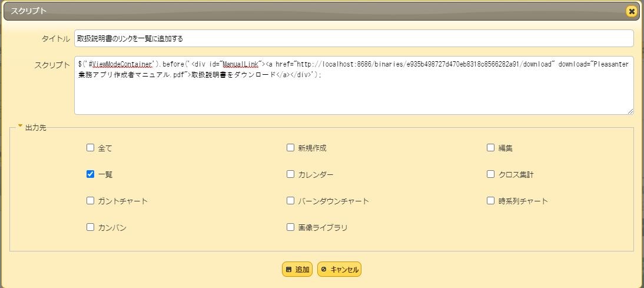Uncheck the 一覧 checkbox
Viewport: 644px width, 288px height.
point(90,174)
